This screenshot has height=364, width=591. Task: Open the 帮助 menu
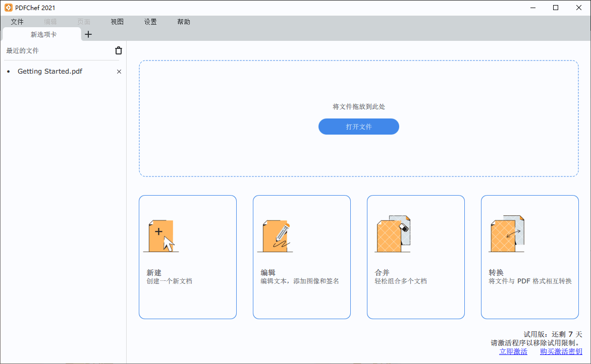point(184,22)
